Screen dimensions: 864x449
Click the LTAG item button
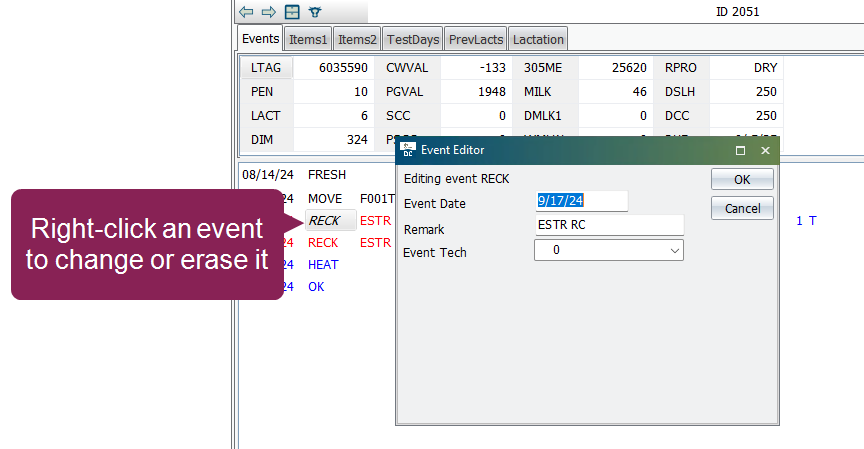tap(267, 68)
